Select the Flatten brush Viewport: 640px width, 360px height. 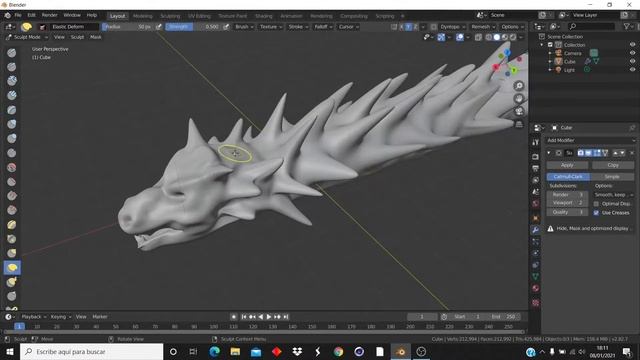pos(12,182)
